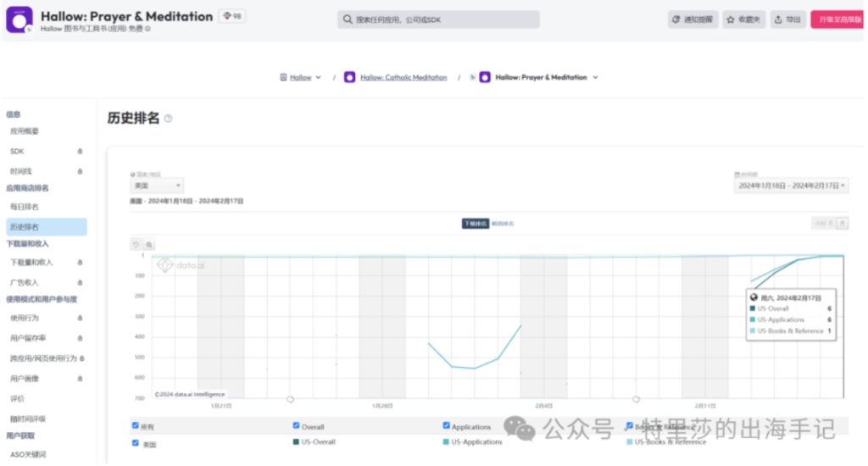
Task: Open the date range dropdown 2024年1月18日 - 2024年2月17日
Action: pos(792,186)
